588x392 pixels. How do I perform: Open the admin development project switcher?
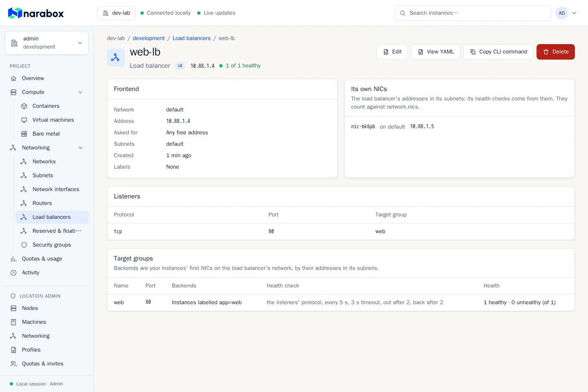tap(47, 43)
